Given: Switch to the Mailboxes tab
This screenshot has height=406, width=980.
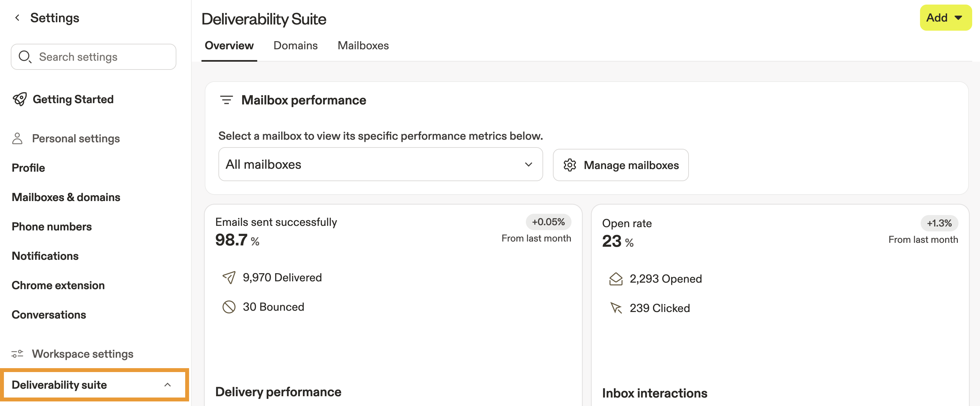Looking at the screenshot, I should click(x=363, y=46).
